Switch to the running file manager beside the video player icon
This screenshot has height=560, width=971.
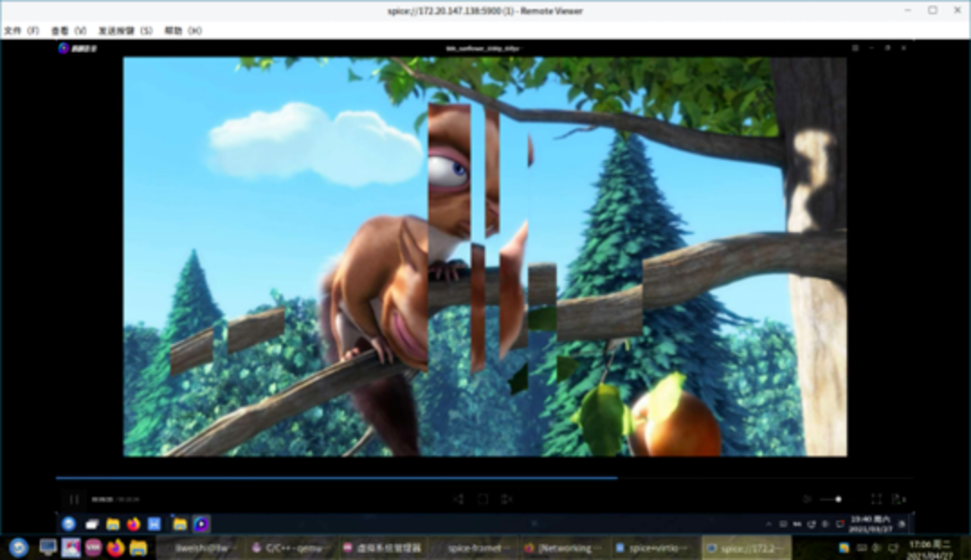(179, 524)
